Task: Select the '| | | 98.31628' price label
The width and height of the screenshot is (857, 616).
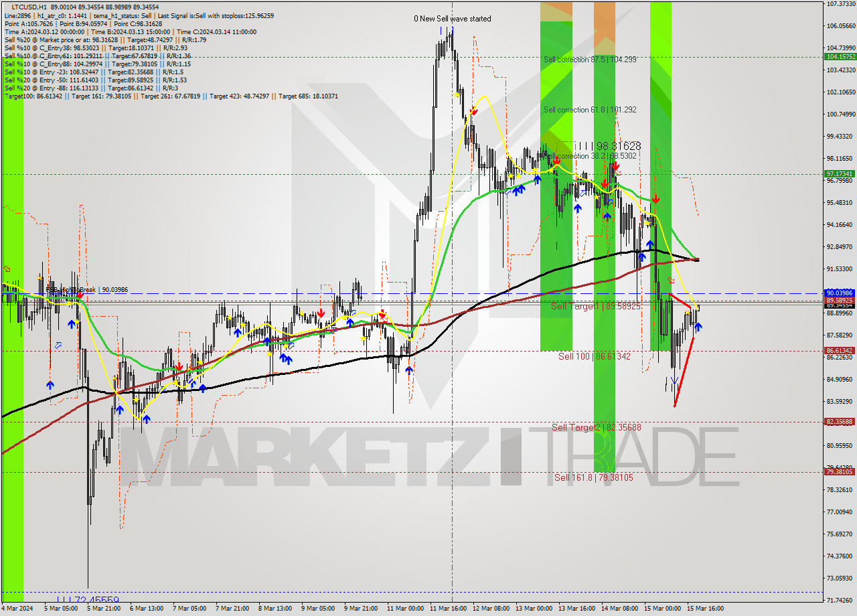Action: [x=610, y=145]
